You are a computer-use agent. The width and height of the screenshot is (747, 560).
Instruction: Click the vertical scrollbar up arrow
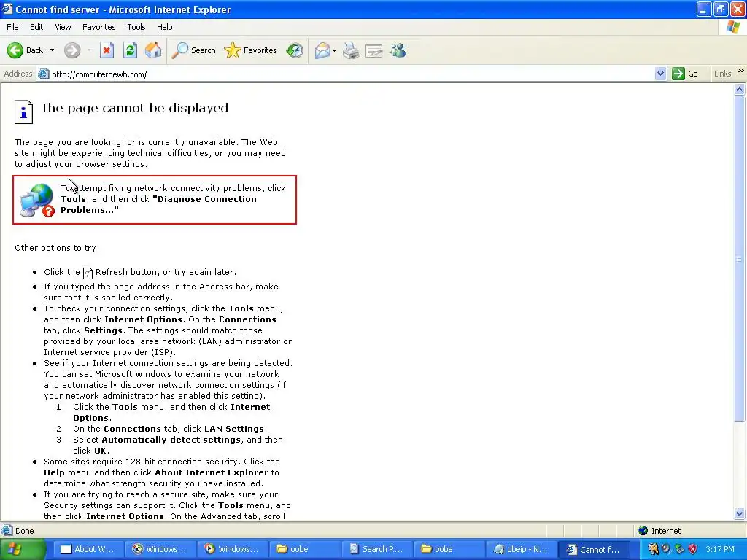click(740, 89)
